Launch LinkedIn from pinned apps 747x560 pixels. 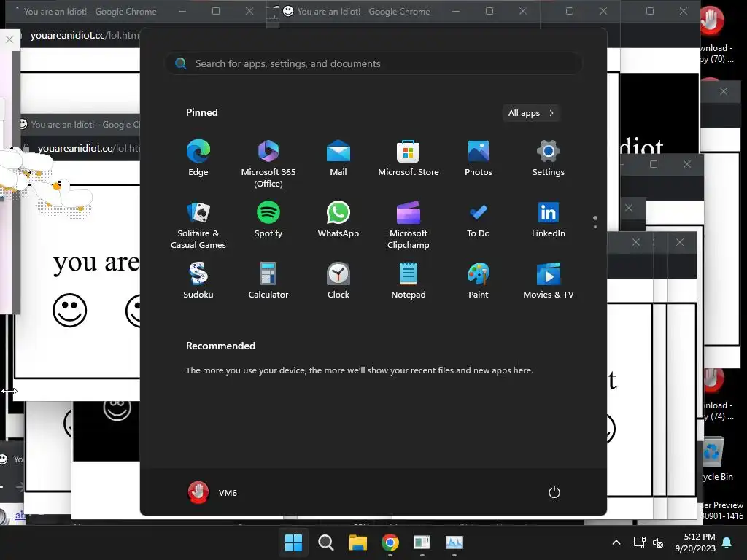(x=549, y=219)
